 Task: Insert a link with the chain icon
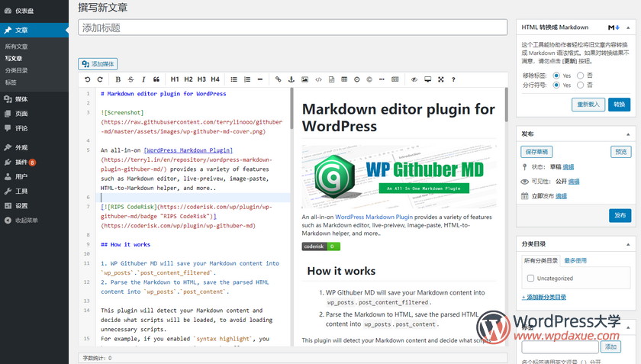278,79
